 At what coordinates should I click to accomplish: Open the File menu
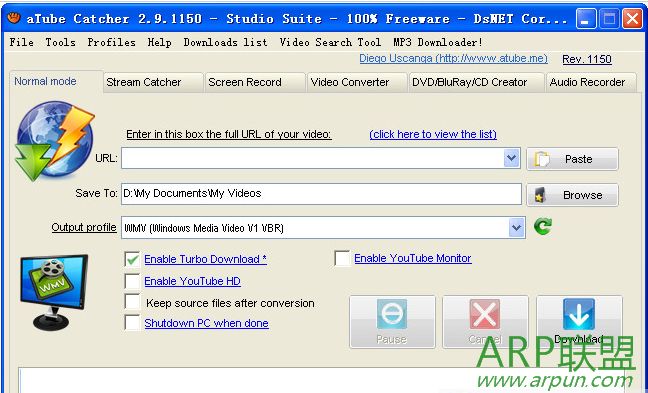tap(21, 42)
